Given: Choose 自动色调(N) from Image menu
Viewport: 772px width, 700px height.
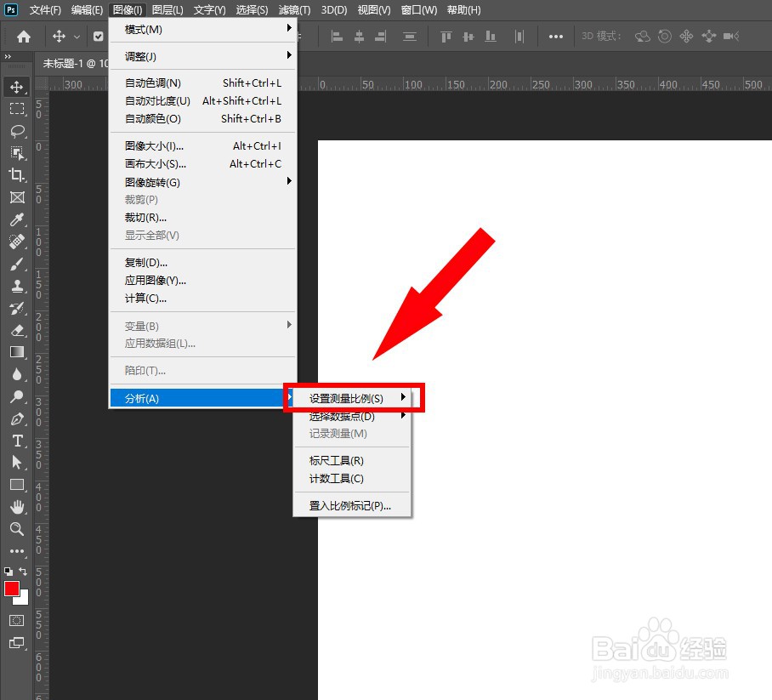Looking at the screenshot, I should [x=203, y=83].
